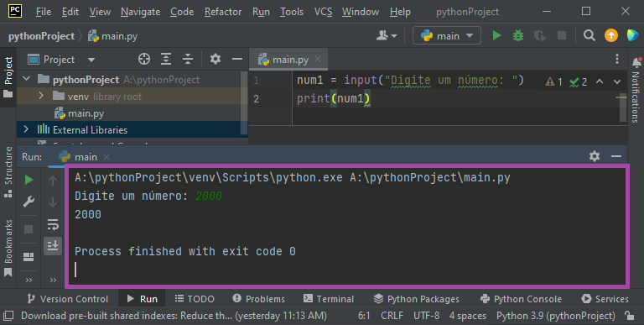The image size is (644, 325).
Task: Open Structure side panel tab
Action: tap(8, 172)
